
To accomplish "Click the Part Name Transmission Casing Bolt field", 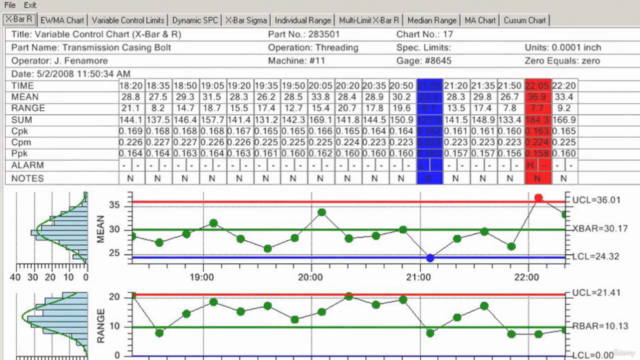I will tap(91, 47).
